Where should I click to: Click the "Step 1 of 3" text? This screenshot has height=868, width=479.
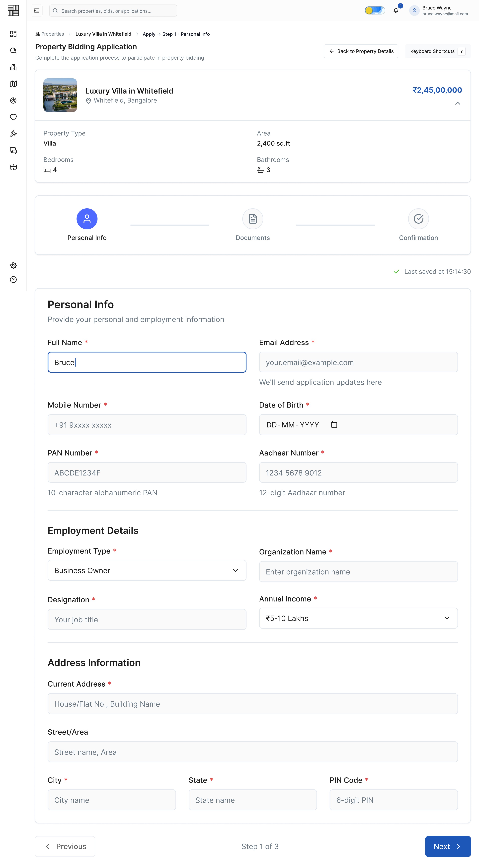click(x=260, y=846)
